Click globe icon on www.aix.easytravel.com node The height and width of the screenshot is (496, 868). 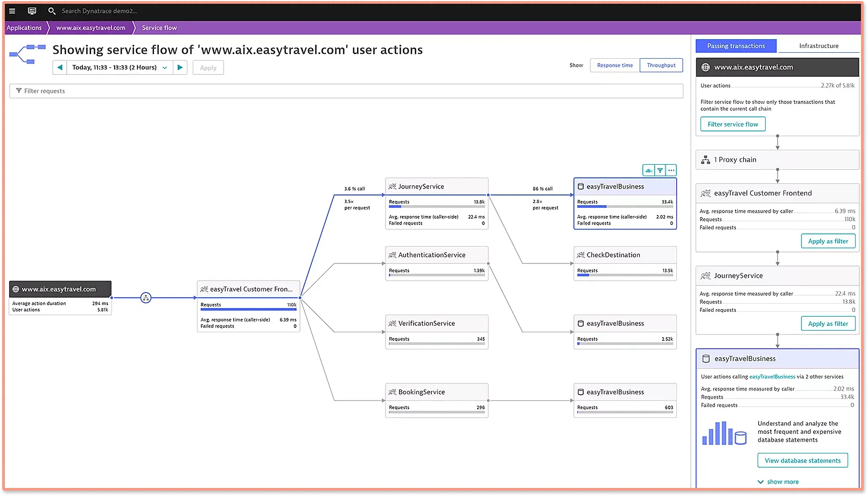[16, 289]
